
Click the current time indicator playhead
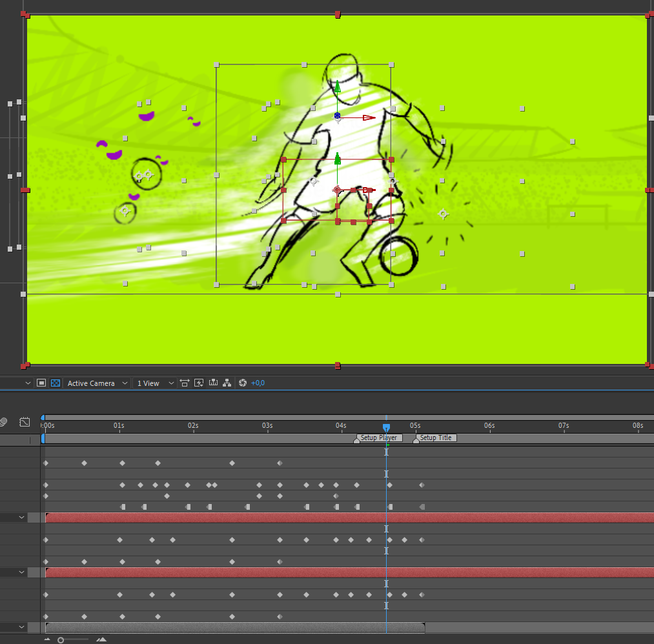point(386,427)
